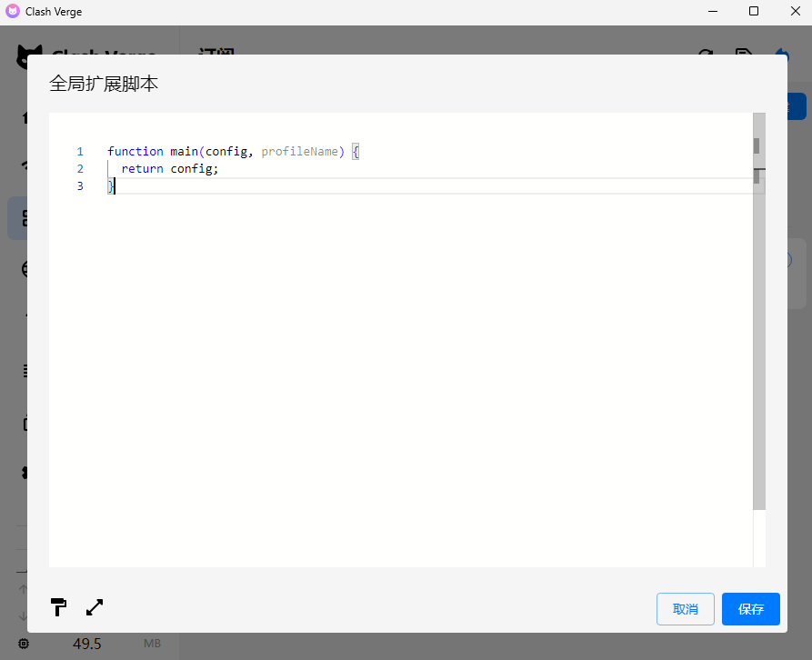
Task: Click the "main" function name
Action: [184, 152]
